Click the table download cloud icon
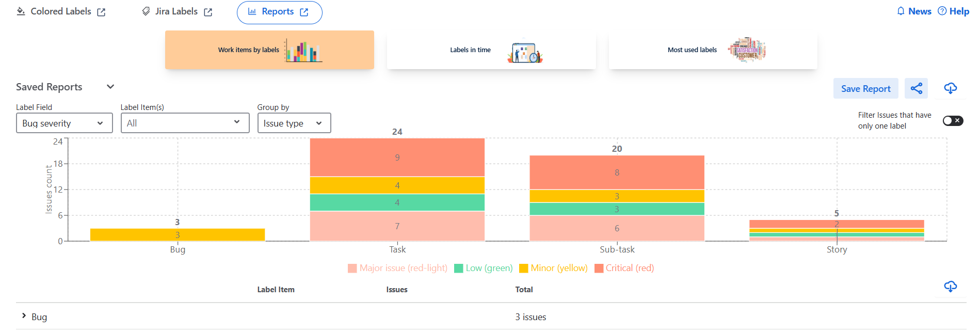 pyautogui.click(x=950, y=287)
